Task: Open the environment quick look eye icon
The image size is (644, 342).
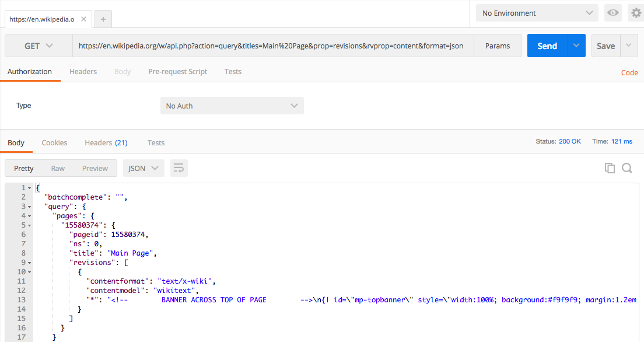Action: tap(612, 13)
